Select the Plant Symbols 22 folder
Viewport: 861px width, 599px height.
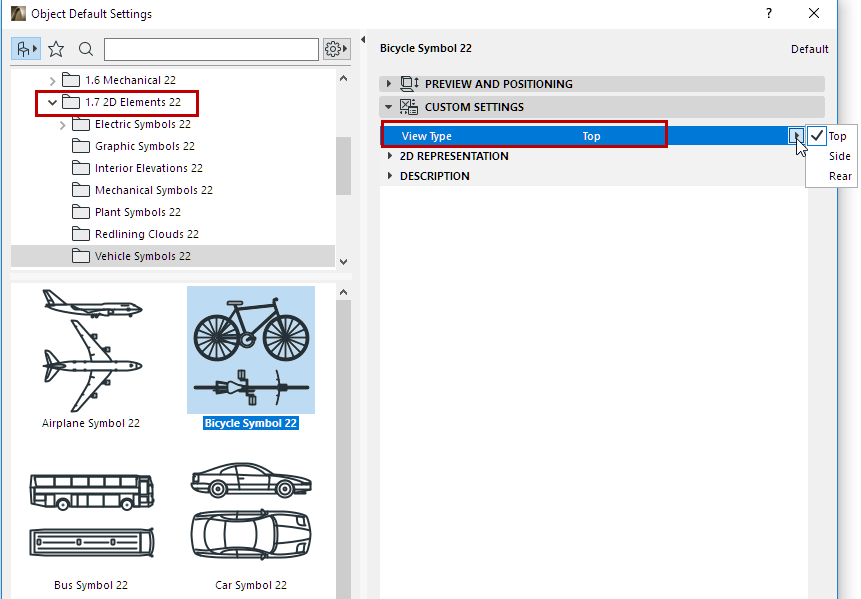pyautogui.click(x=138, y=212)
